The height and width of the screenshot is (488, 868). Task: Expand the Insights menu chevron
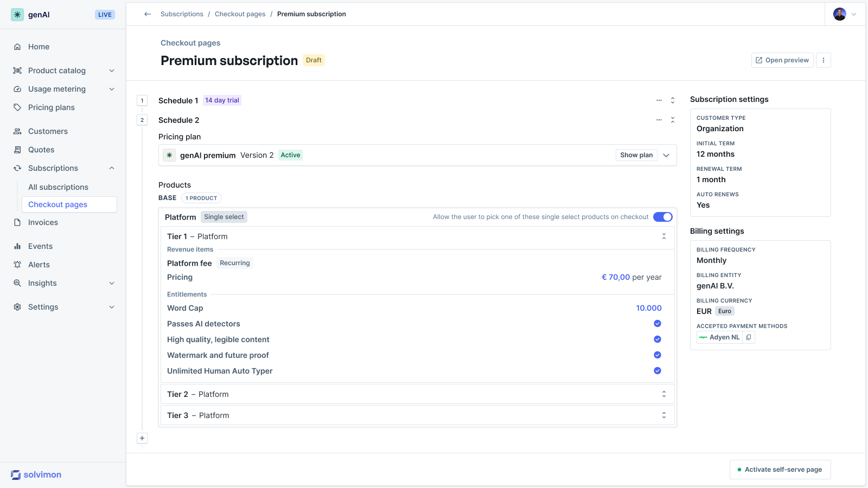coord(112,283)
